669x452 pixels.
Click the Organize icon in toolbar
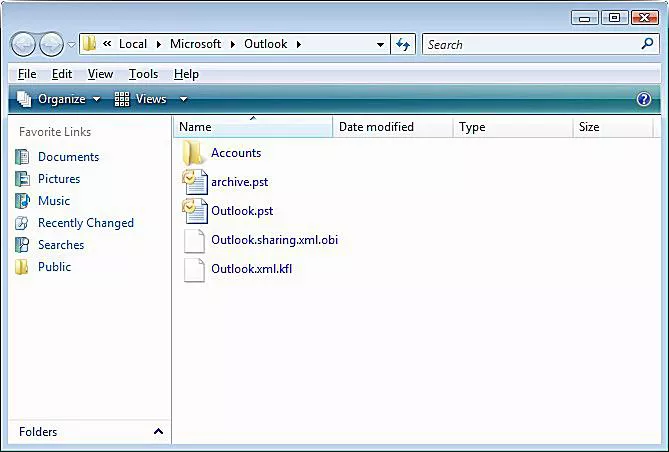pyautogui.click(x=24, y=99)
